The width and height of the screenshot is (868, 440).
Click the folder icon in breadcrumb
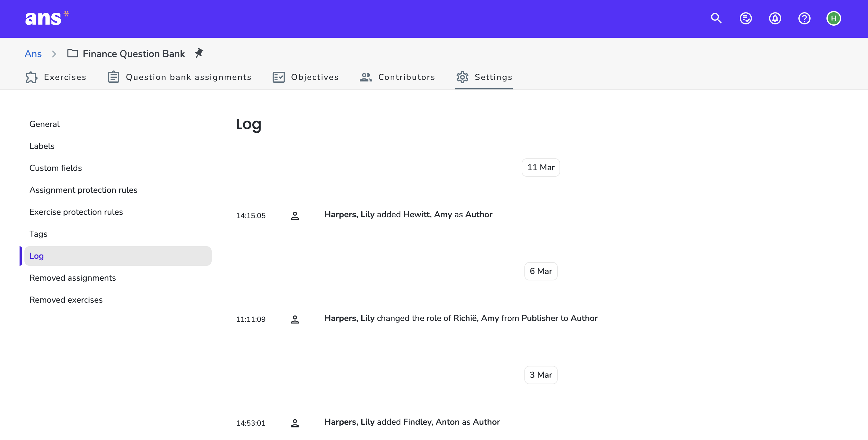[72, 53]
